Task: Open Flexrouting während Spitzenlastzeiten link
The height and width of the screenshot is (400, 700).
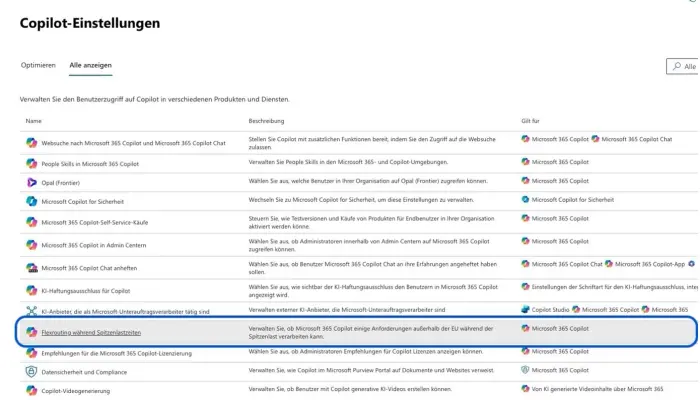Action: click(91, 333)
